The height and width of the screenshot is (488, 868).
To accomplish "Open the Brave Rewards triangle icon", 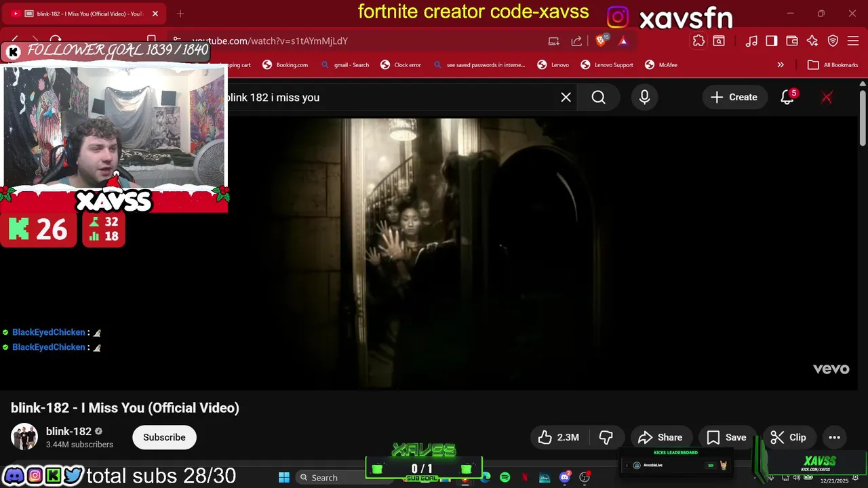I will 623,41.
